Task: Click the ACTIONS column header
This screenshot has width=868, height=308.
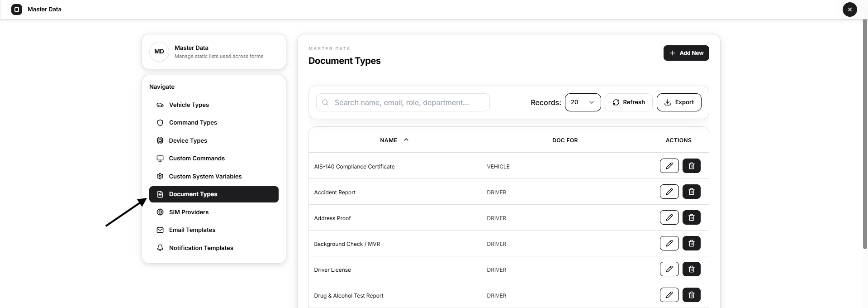Action: point(678,140)
